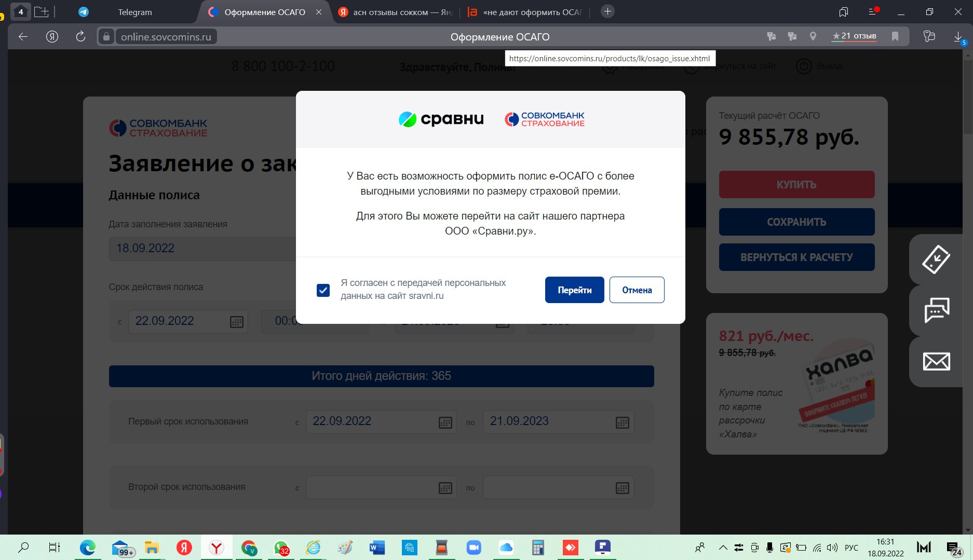The image size is (973, 560).
Task: Open the 21 отзыв site reviews link
Action: click(854, 36)
